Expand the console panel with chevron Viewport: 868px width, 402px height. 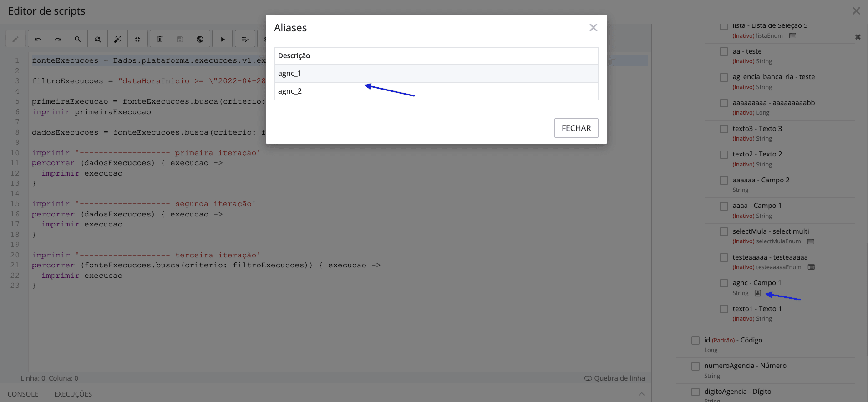[641, 394]
